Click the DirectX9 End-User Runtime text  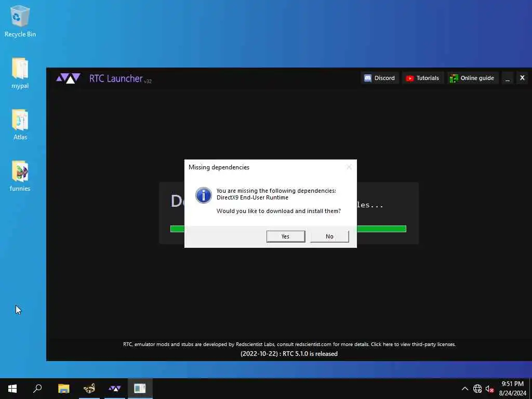pyautogui.click(x=252, y=197)
